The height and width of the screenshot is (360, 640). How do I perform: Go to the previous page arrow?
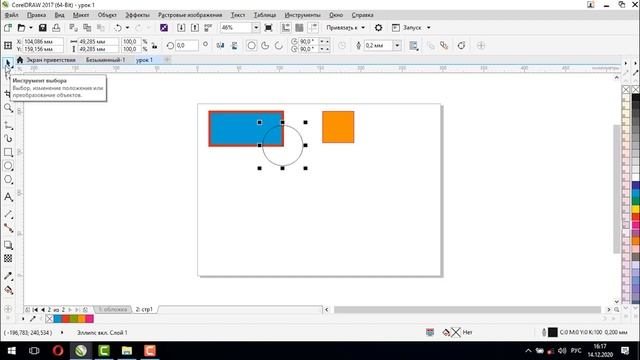click(x=43, y=310)
